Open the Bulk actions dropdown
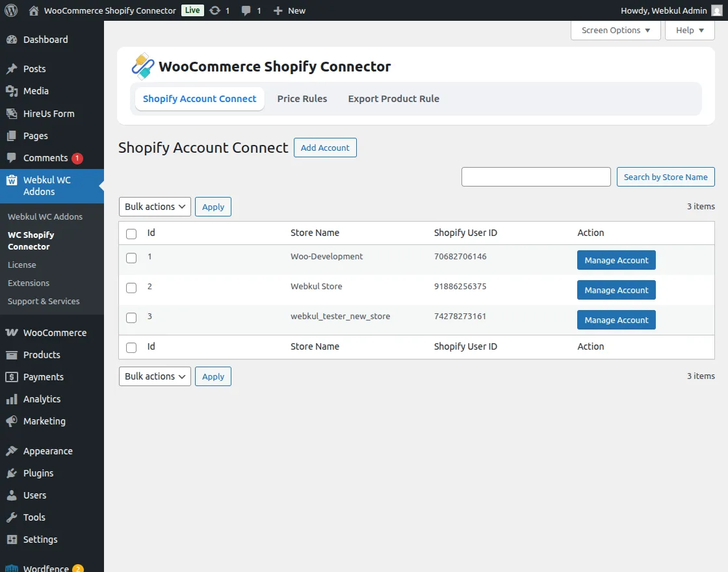This screenshot has height=572, width=728. 154,206
